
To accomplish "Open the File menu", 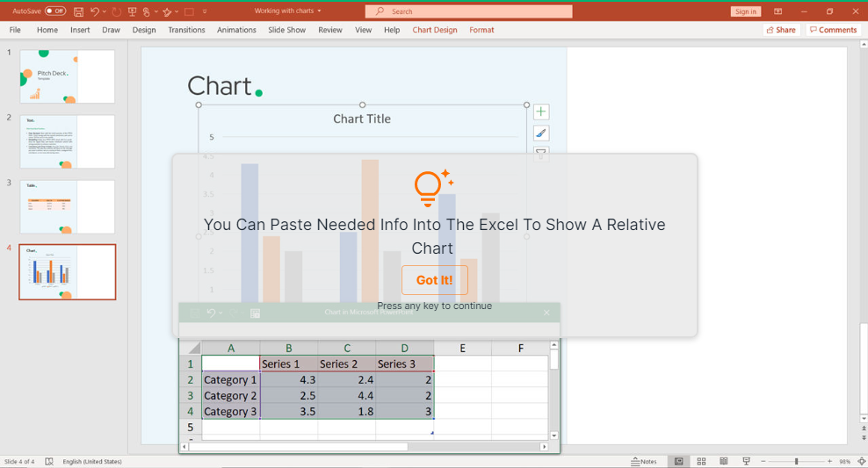I will (15, 30).
